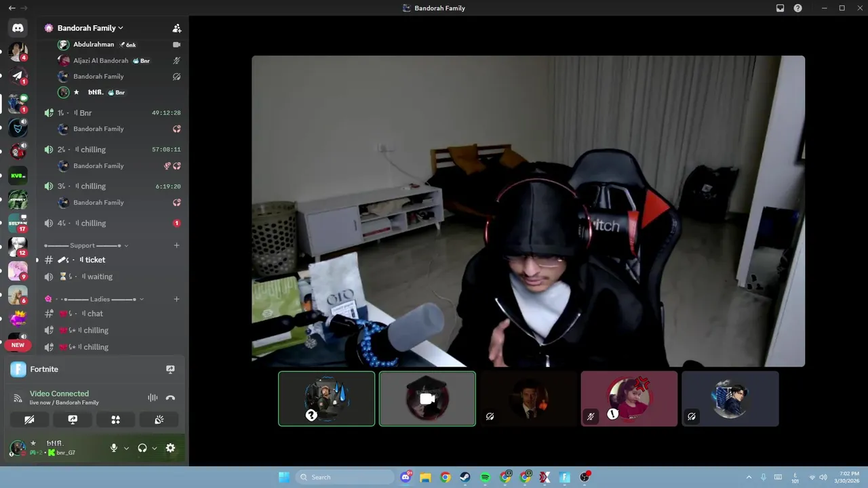Open connection info signal icon
Screen dimensions: 868x488
pos(18,398)
